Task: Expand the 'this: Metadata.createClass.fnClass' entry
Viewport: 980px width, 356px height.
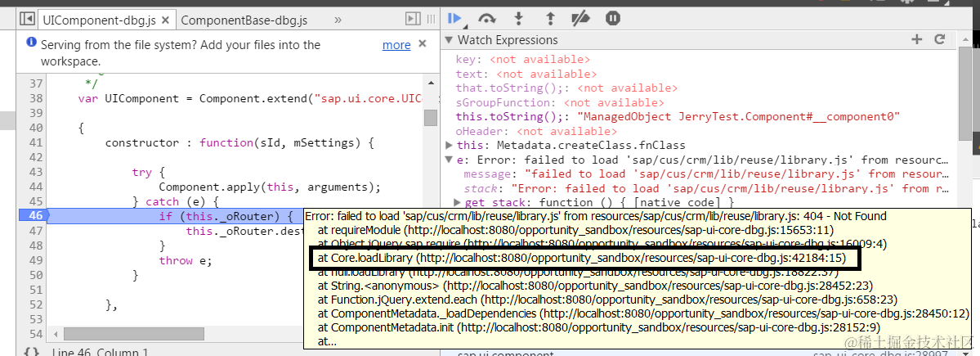Action: [449, 145]
